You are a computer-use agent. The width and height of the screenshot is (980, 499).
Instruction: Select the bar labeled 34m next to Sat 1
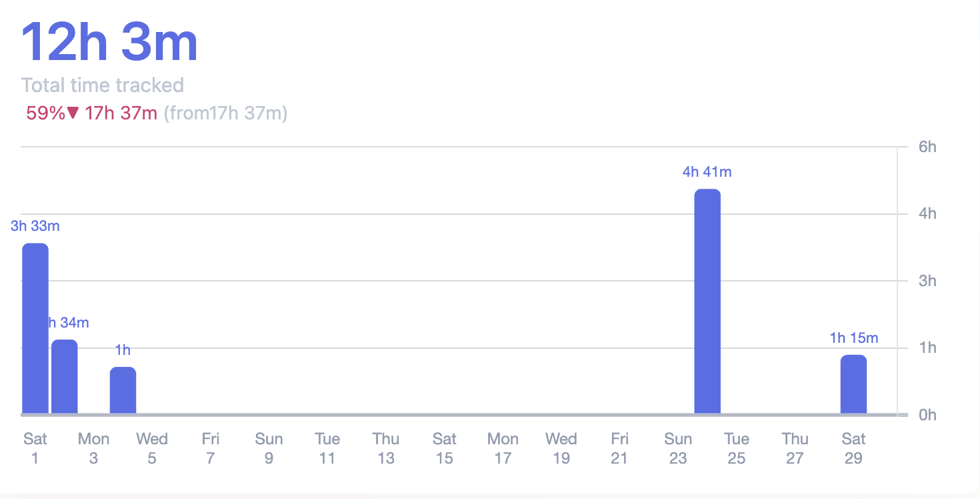pos(65,377)
